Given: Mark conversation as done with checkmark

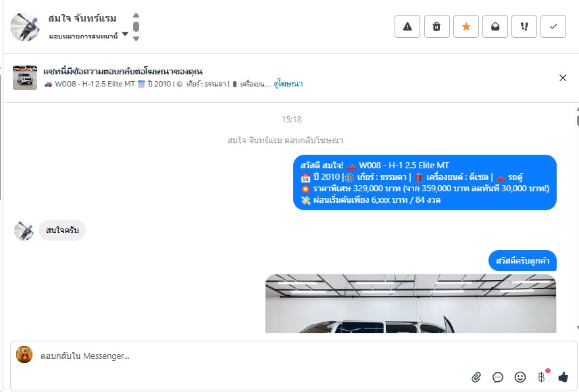Looking at the screenshot, I should point(553,26).
